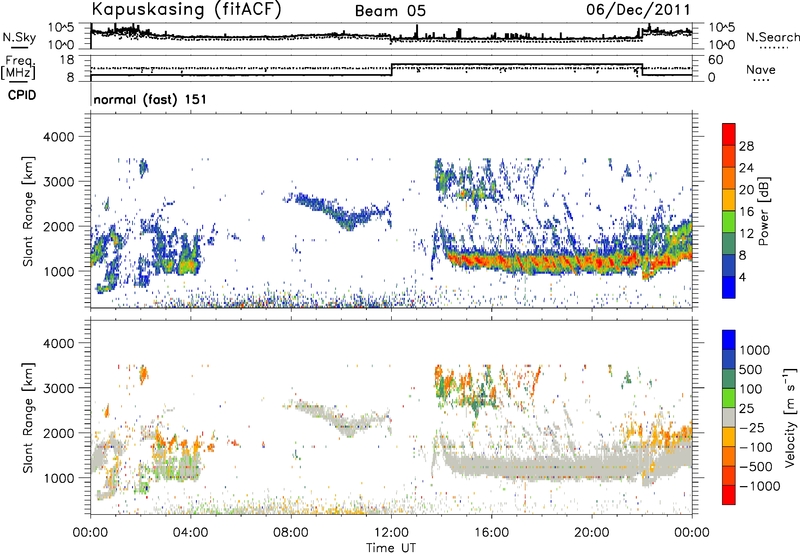Click the blue bottom of the power color bar
This screenshot has width=800, height=554.
[729, 287]
